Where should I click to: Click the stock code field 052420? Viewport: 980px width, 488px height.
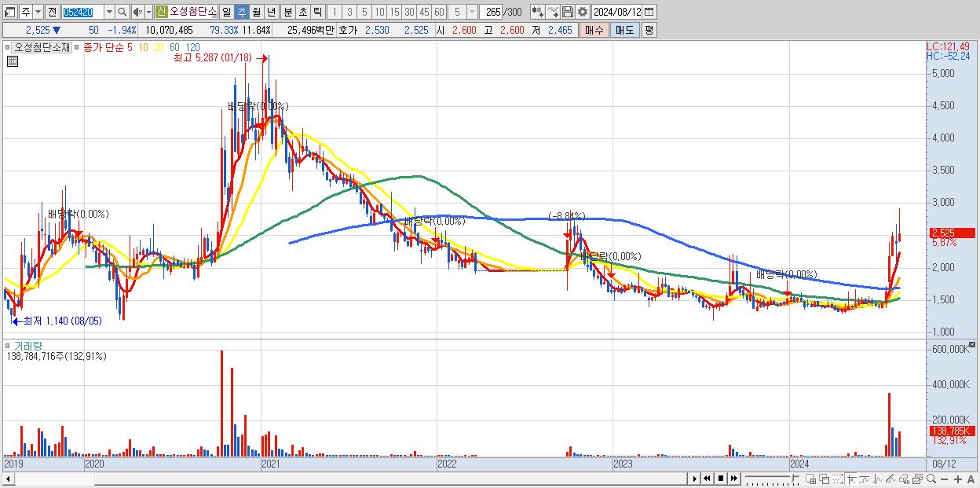[82, 12]
